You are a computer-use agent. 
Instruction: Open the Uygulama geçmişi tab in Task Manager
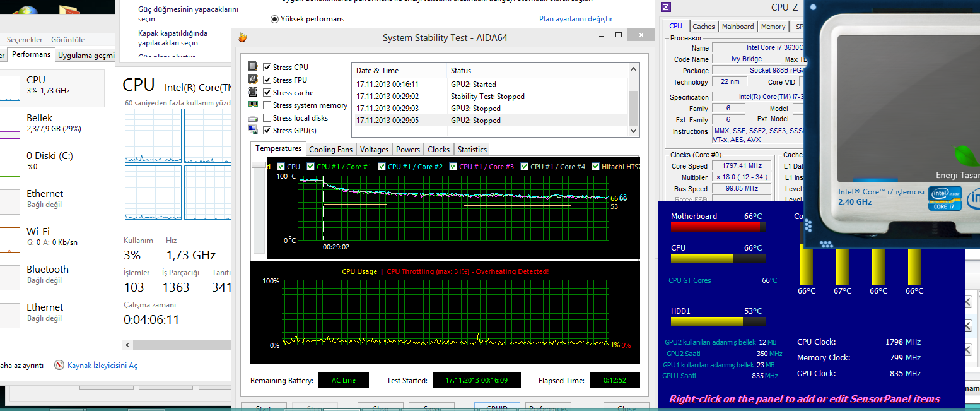coord(86,56)
